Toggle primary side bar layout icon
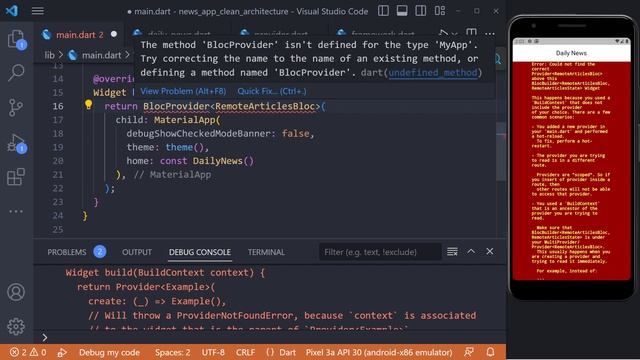The width and height of the screenshot is (640, 360). (x=383, y=11)
